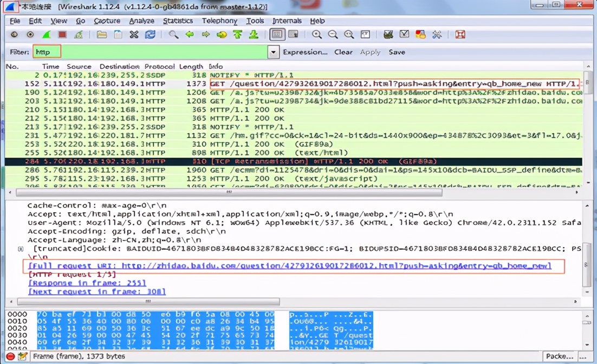
Task: Select the Accept-Encoding header line
Action: 126,231
